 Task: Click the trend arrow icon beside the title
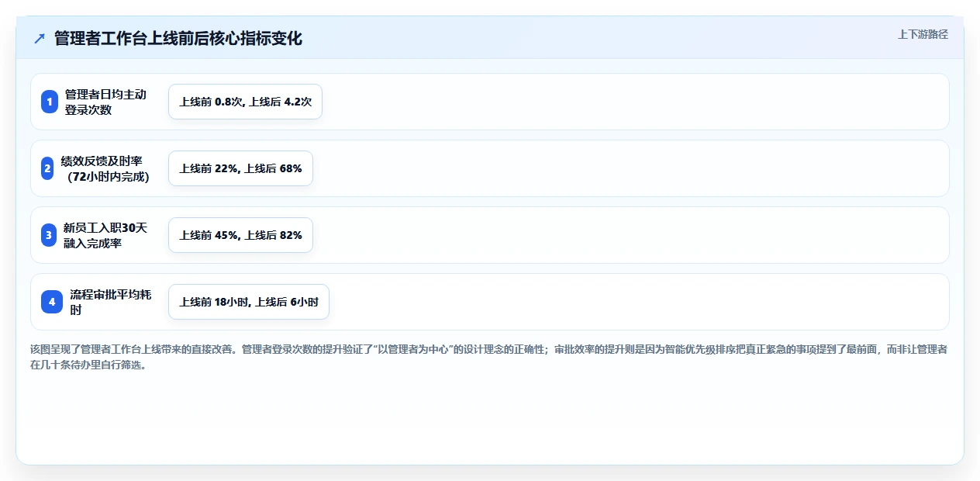click(x=40, y=39)
